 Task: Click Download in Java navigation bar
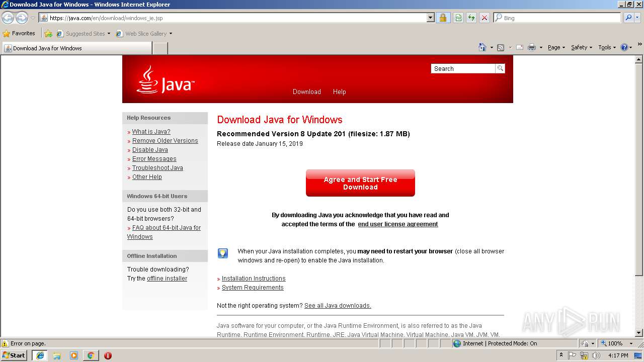pyautogui.click(x=307, y=92)
